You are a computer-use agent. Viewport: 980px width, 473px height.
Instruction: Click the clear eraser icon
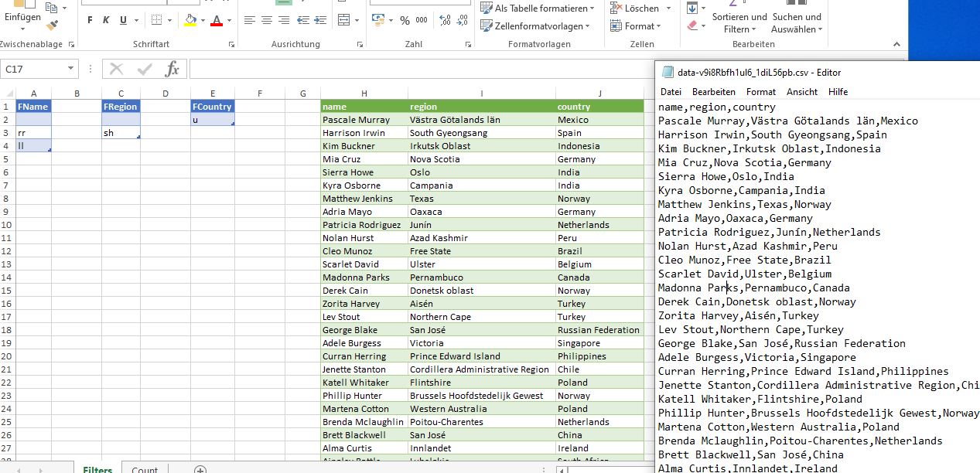691,26
